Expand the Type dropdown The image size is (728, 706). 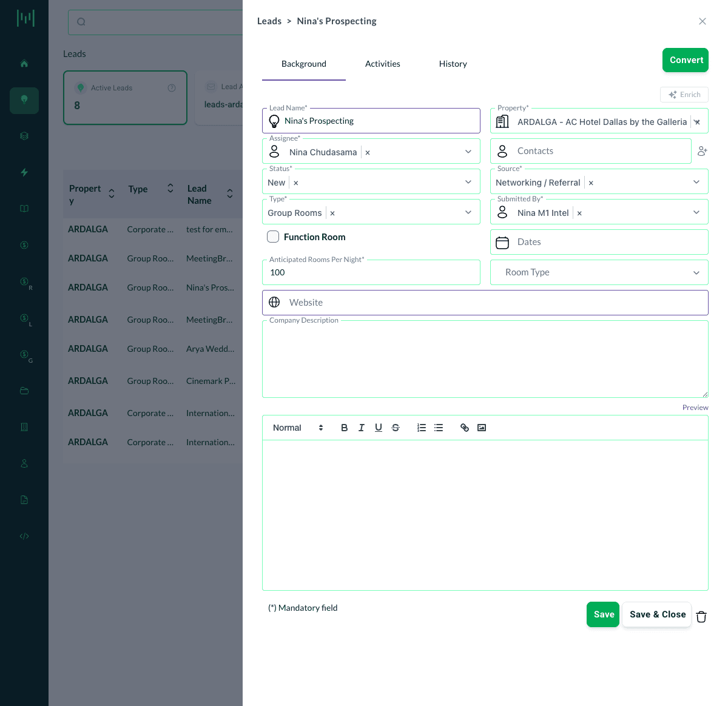468,212
